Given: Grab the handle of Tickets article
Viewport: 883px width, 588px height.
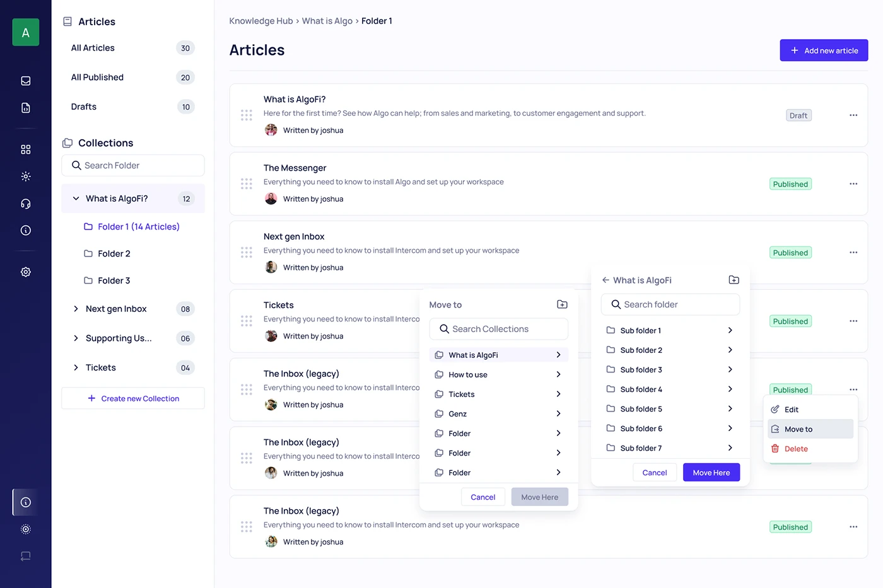Looking at the screenshot, I should point(247,321).
